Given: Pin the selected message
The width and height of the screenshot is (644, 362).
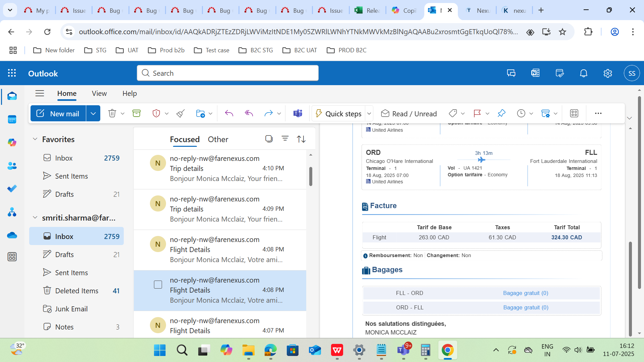Looking at the screenshot, I should (x=501, y=113).
